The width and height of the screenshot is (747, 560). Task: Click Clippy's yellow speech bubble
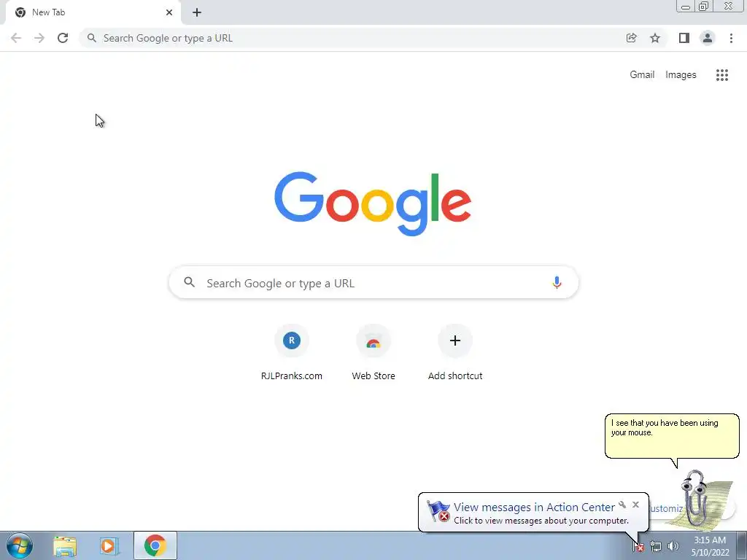point(672,436)
